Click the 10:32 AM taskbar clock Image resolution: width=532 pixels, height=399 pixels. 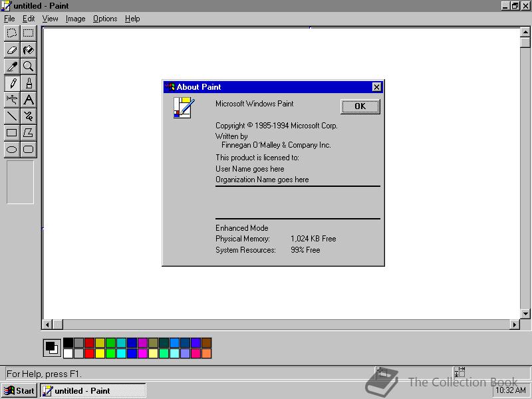(511, 390)
